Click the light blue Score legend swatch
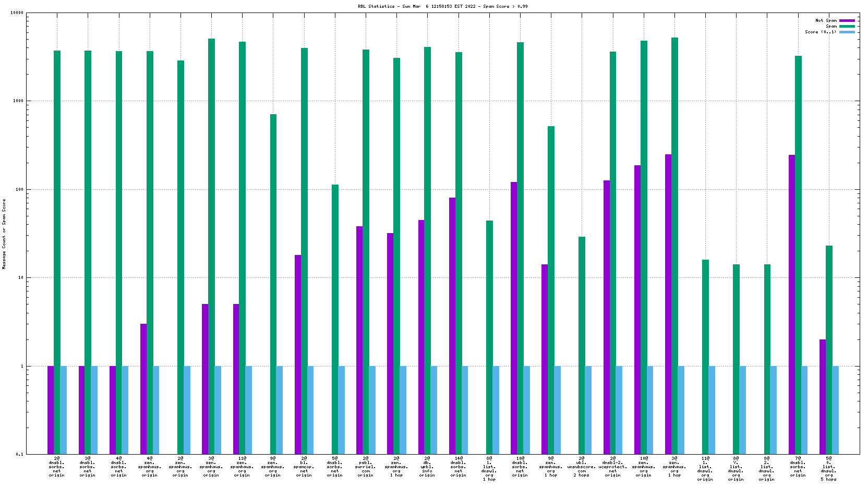Image resolution: width=868 pixels, height=488 pixels. [x=847, y=32]
